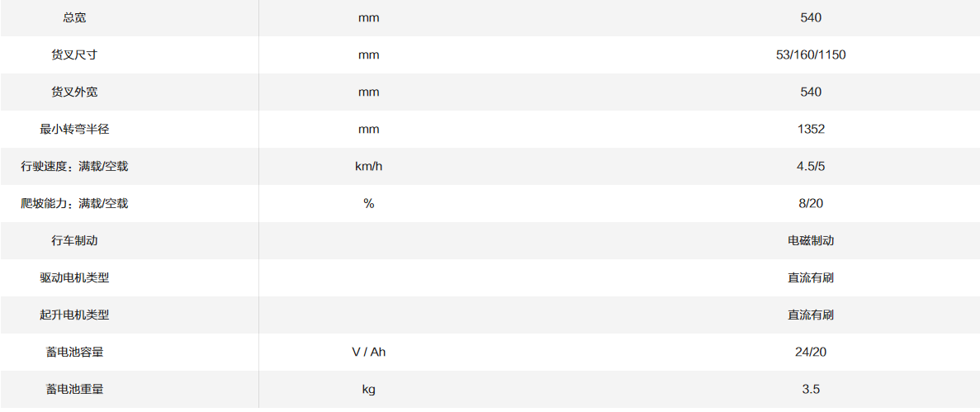This screenshot has width=980, height=412.
Task: Click the V / Ah unit cell
Action: 368,352
